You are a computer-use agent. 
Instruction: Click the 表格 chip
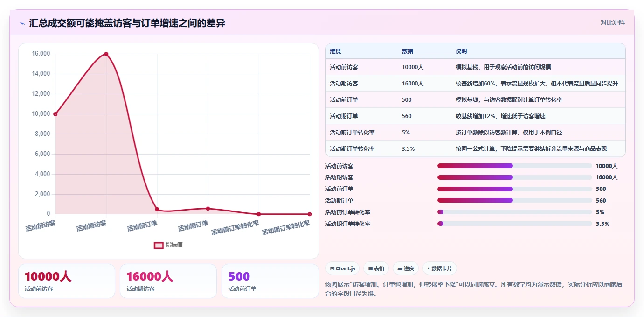tap(376, 268)
